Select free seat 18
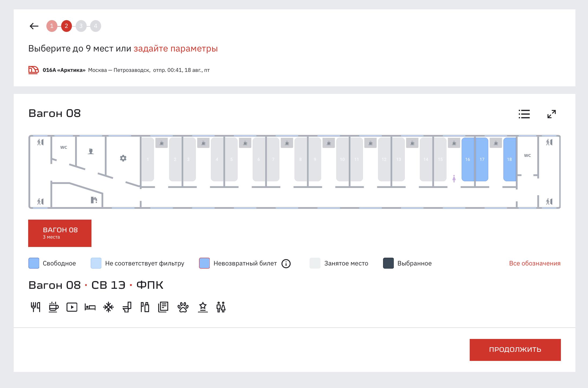Viewport: 588px width, 388px height. point(509,159)
